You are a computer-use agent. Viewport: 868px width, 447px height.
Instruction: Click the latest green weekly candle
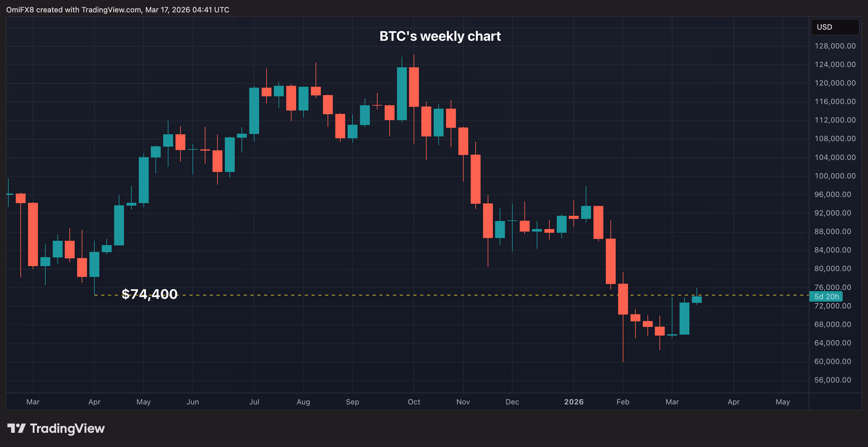(696, 299)
